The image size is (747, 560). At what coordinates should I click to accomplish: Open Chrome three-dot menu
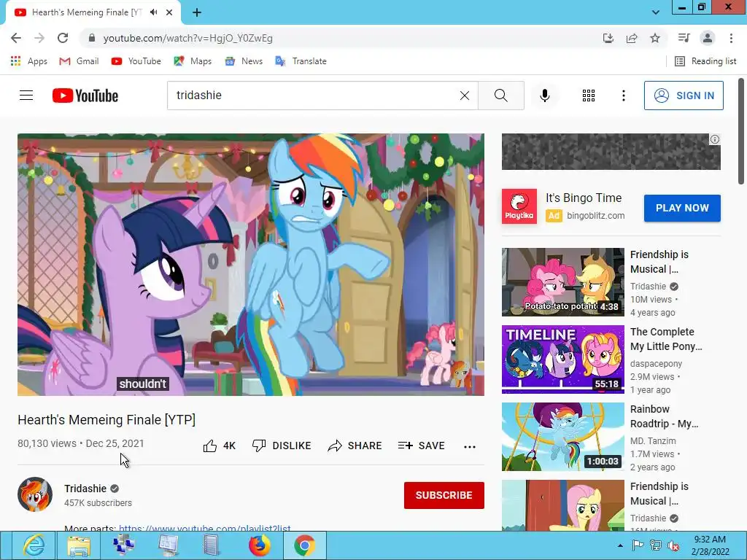coord(731,38)
